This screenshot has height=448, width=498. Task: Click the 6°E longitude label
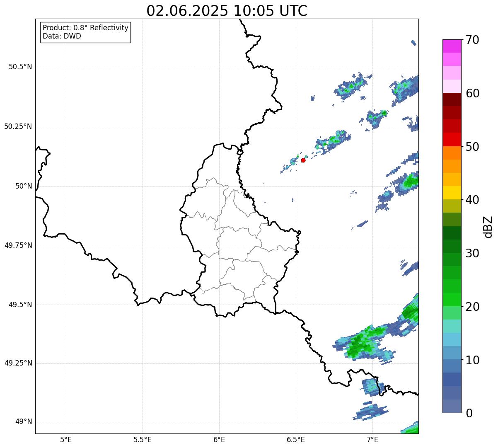[219, 439]
